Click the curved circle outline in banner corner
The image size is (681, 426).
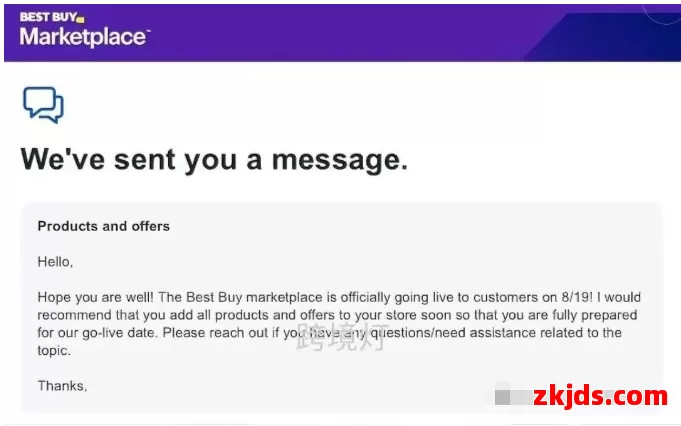(661, 14)
